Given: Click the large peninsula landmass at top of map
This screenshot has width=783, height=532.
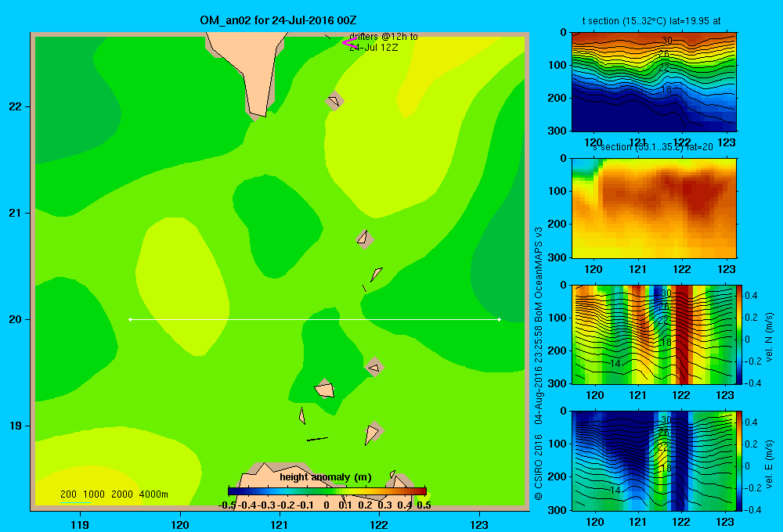Looking at the screenshot, I should click(251, 67).
